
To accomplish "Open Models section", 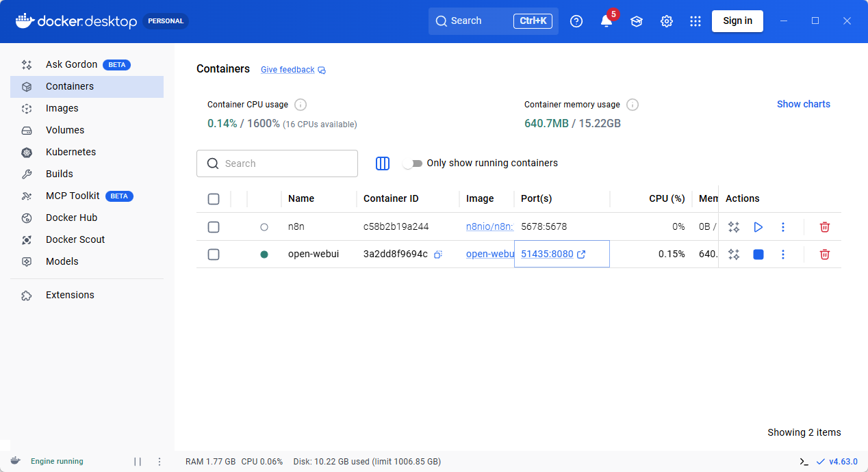I will (87, 262).
